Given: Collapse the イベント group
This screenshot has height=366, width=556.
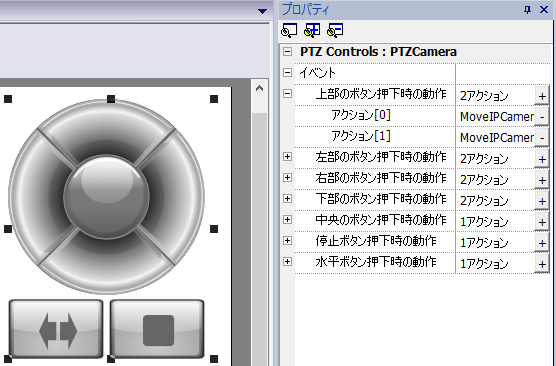Looking at the screenshot, I should click(x=288, y=73).
